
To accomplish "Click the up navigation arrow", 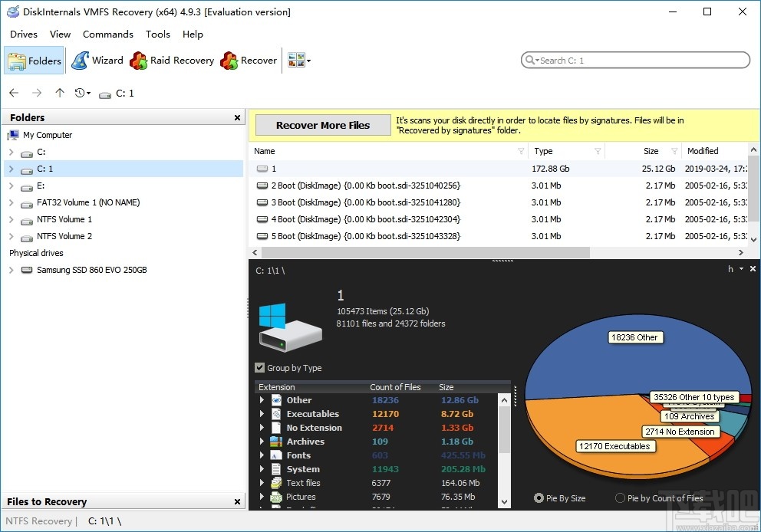I will click(59, 93).
